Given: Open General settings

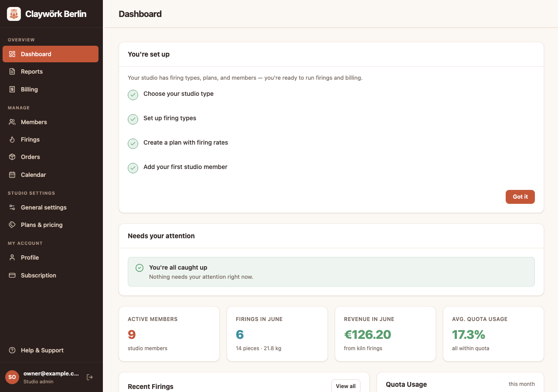Looking at the screenshot, I should 51,207.
